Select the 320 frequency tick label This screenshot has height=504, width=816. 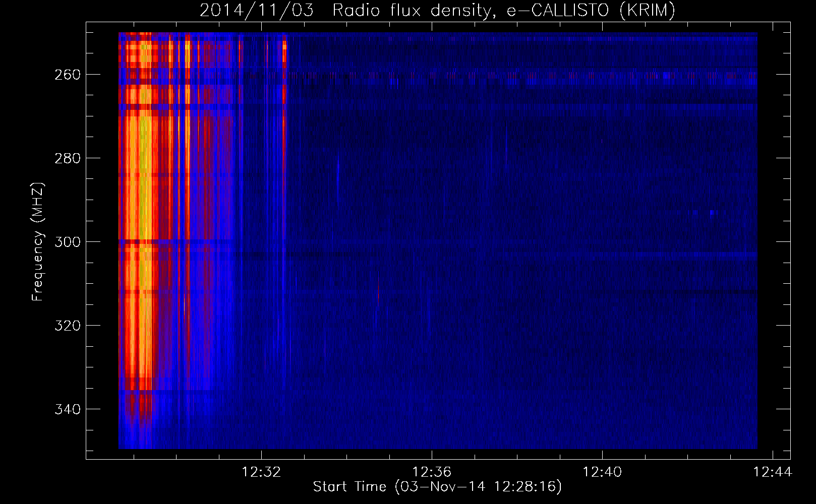click(x=67, y=326)
